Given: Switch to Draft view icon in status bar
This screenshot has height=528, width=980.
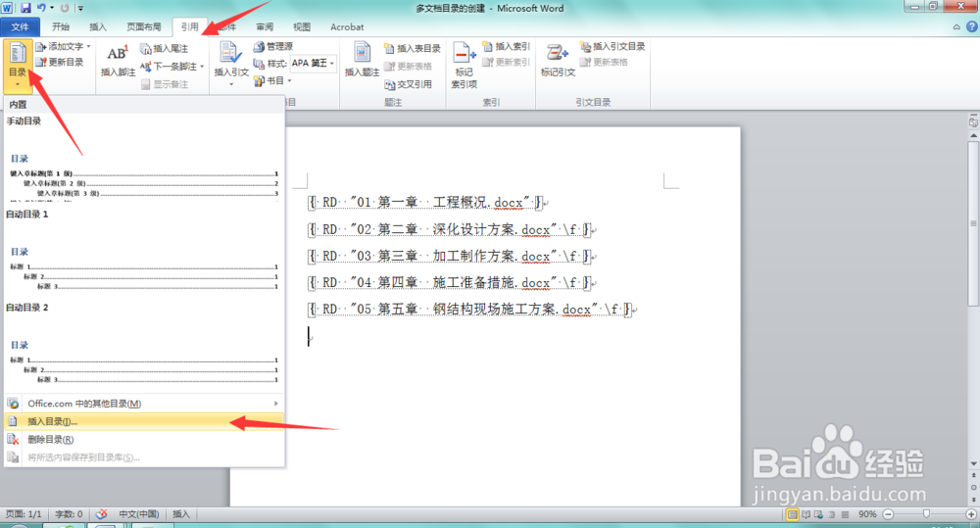Looking at the screenshot, I should [x=845, y=514].
